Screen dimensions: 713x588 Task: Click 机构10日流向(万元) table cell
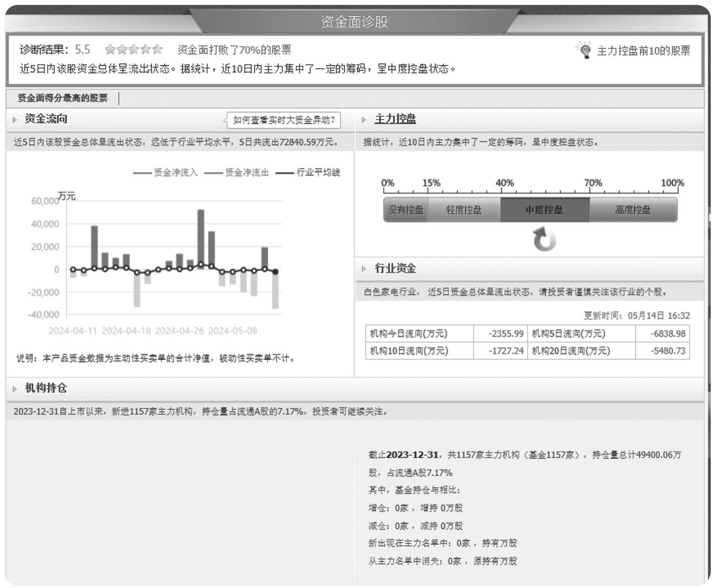[420, 351]
